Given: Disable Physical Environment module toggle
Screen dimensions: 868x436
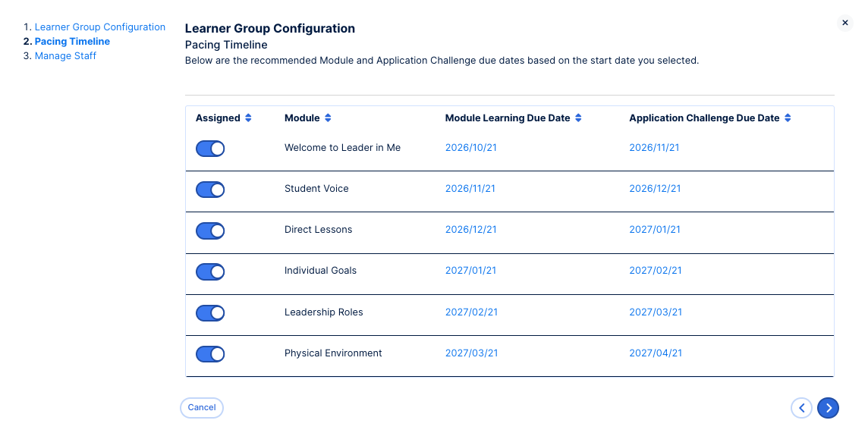Looking at the screenshot, I should tap(210, 353).
